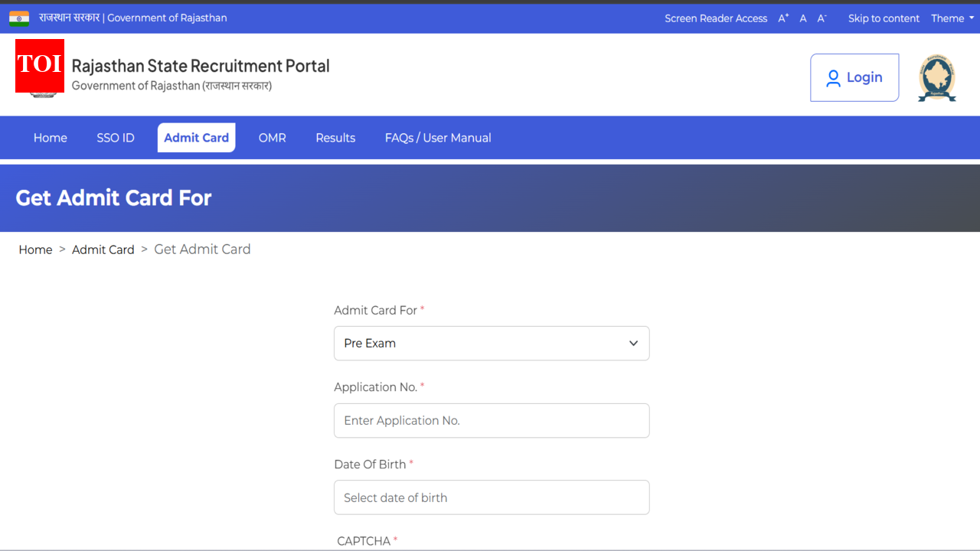This screenshot has height=551, width=980.
Task: Open the Results tab
Action: click(335, 138)
